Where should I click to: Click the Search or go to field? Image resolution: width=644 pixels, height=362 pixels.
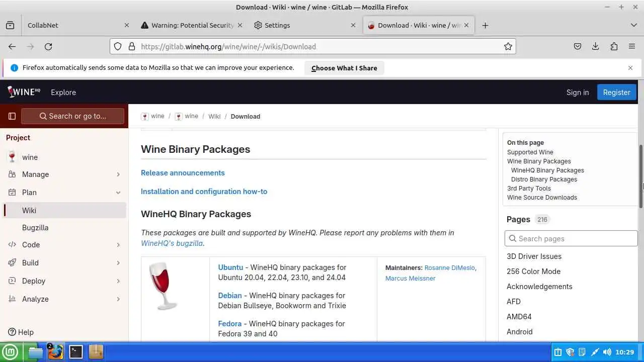tap(72, 116)
